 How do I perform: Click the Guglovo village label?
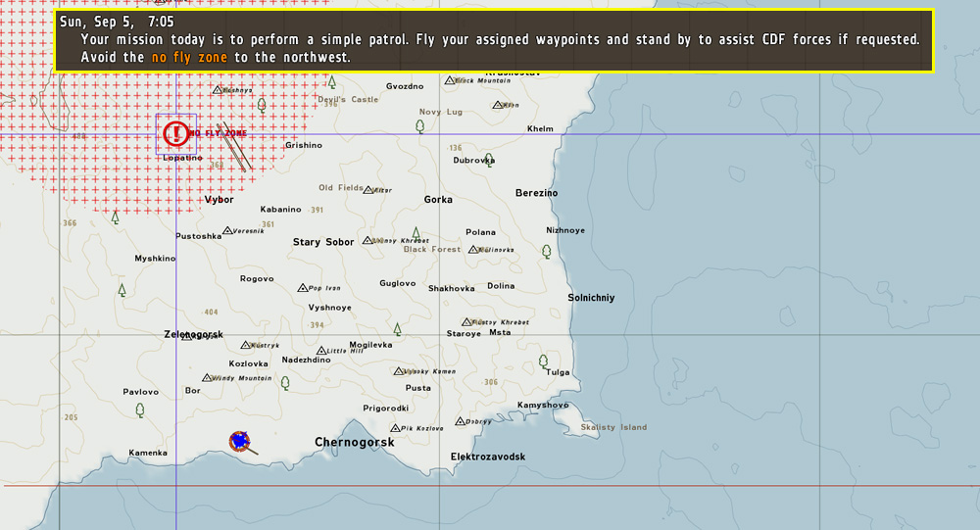[398, 283]
